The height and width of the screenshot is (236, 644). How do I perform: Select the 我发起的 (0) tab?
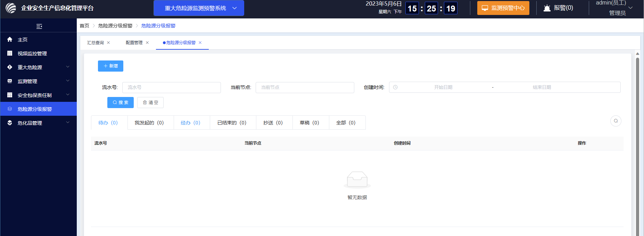pyautogui.click(x=151, y=123)
